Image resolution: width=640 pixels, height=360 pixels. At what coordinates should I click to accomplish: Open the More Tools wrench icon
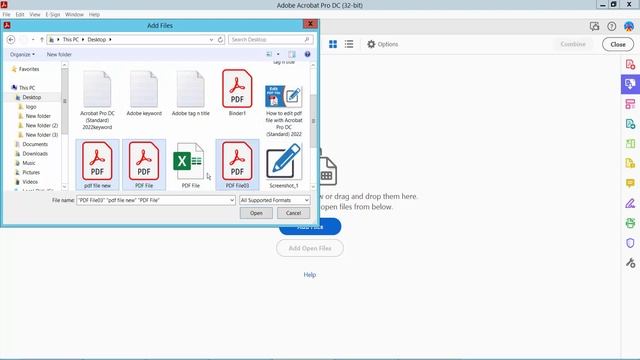(630, 263)
